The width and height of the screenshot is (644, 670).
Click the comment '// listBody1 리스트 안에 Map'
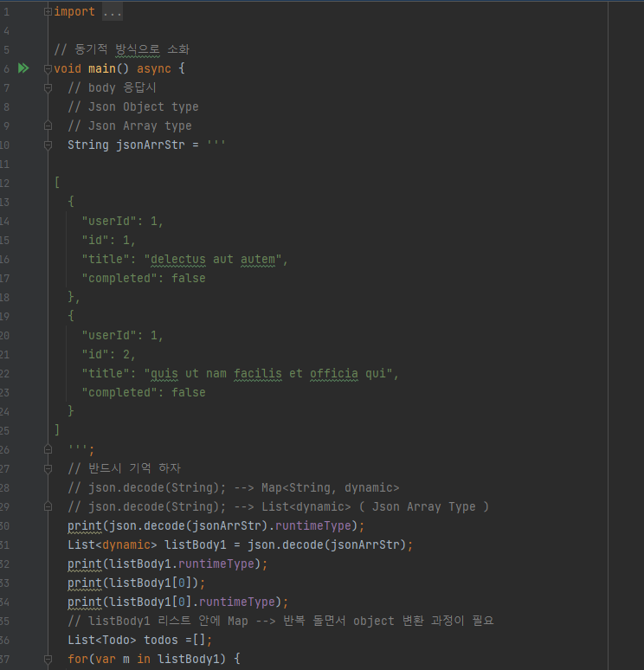click(x=158, y=621)
